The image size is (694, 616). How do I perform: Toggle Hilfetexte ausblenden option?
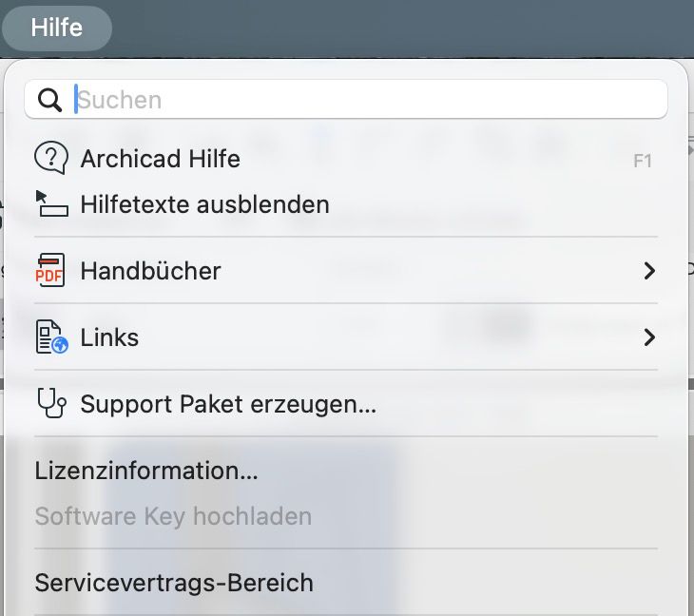pos(204,204)
